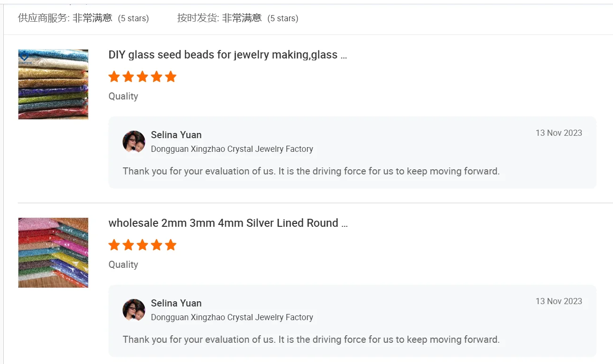Click the 13 Nov 2023 date in first reply
613x364 pixels.
[558, 133]
